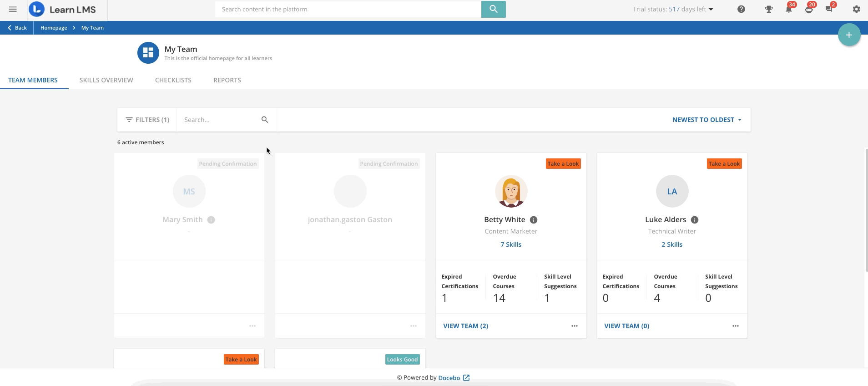Click View Team (2) for Betty White
The height and width of the screenshot is (386, 868).
click(465, 326)
